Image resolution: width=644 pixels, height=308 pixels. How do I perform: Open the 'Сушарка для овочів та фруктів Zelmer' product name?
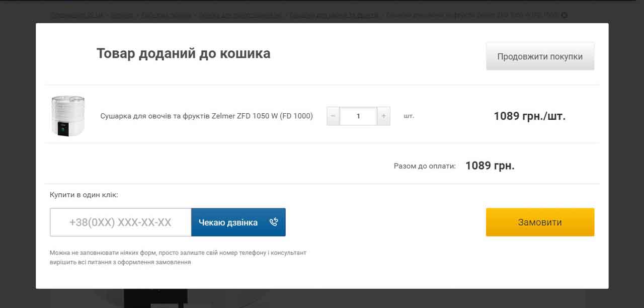coord(206,116)
